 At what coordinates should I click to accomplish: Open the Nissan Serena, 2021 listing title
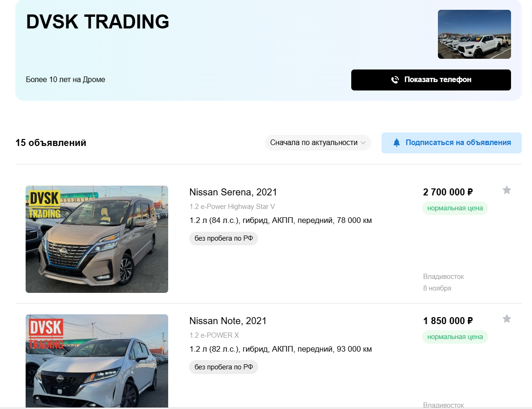[x=233, y=192]
